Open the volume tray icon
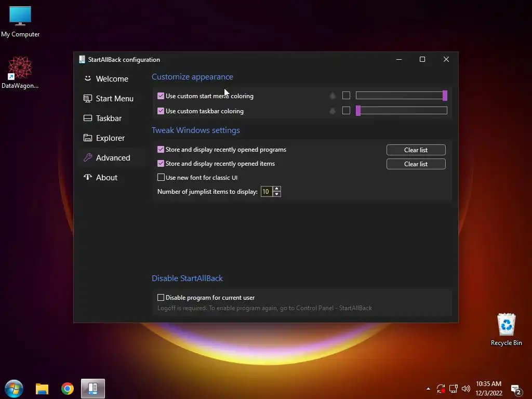Image resolution: width=532 pixels, height=399 pixels. click(x=466, y=389)
